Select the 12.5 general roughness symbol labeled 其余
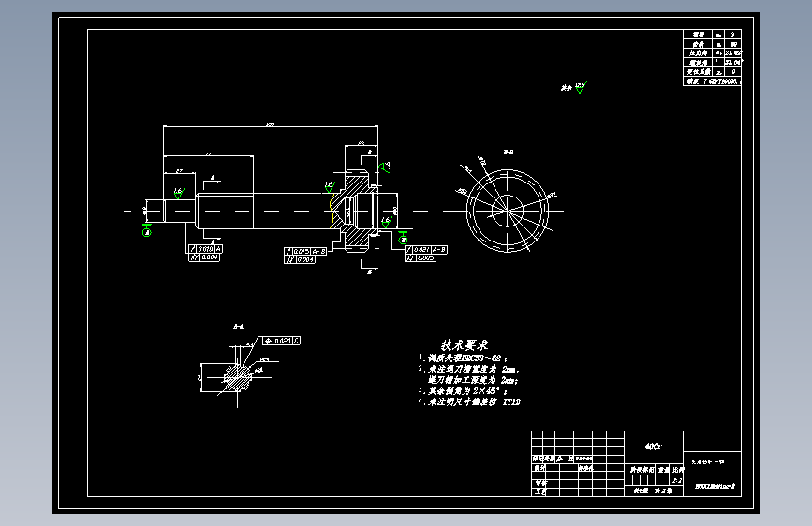The height and width of the screenshot is (526, 812). tap(574, 87)
